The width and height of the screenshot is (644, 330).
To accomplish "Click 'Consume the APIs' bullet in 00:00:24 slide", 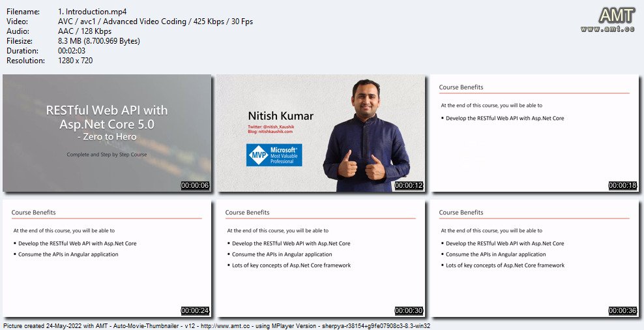I will coord(68,254).
